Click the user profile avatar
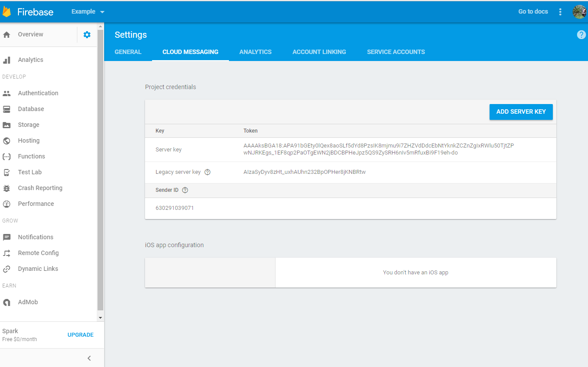This screenshot has height=367, width=588. 580,12
